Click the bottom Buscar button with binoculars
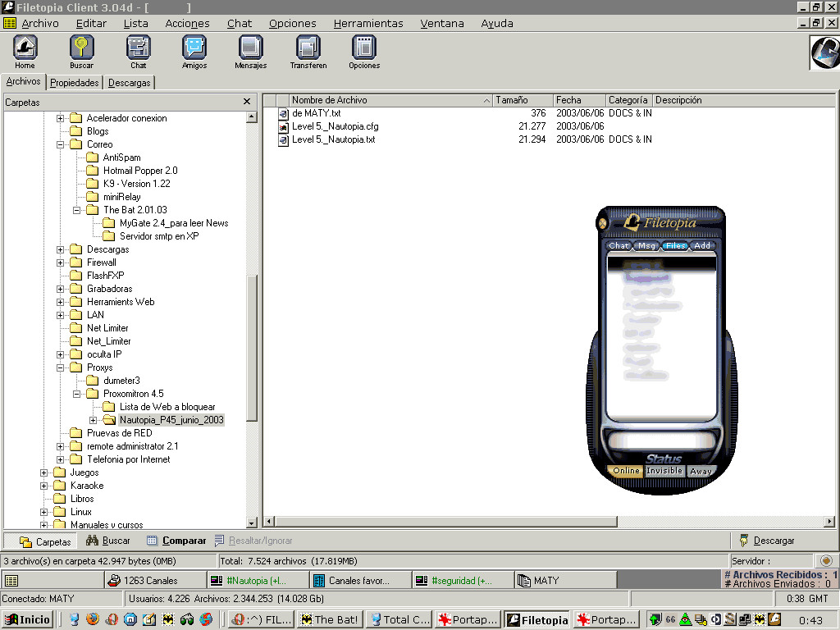This screenshot has width=840, height=630. pyautogui.click(x=107, y=541)
